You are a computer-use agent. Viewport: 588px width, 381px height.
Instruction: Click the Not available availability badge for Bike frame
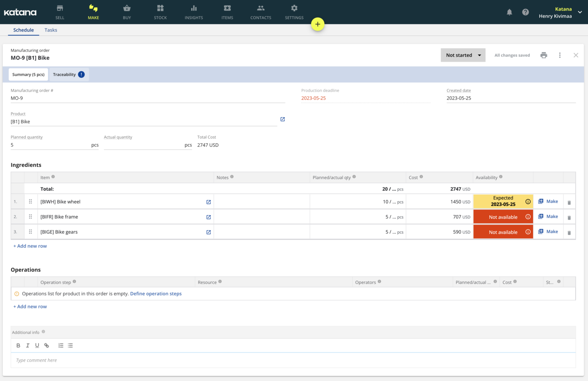(x=503, y=217)
